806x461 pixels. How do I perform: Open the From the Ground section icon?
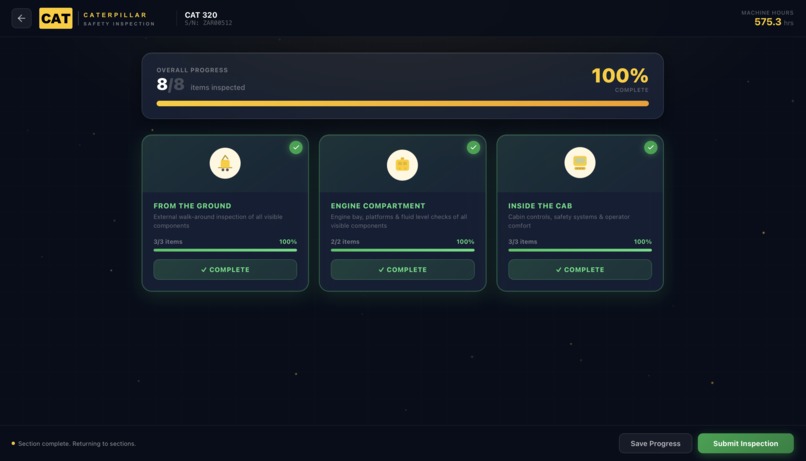click(225, 163)
